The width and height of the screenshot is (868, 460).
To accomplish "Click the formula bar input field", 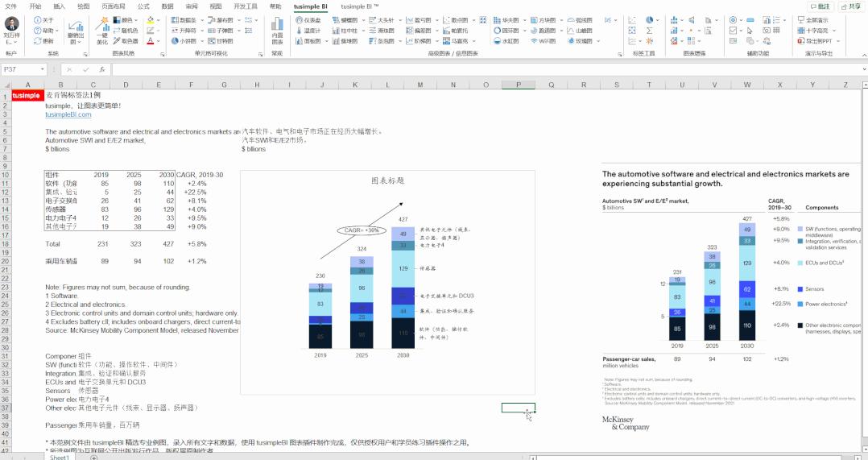I will 486,70.
